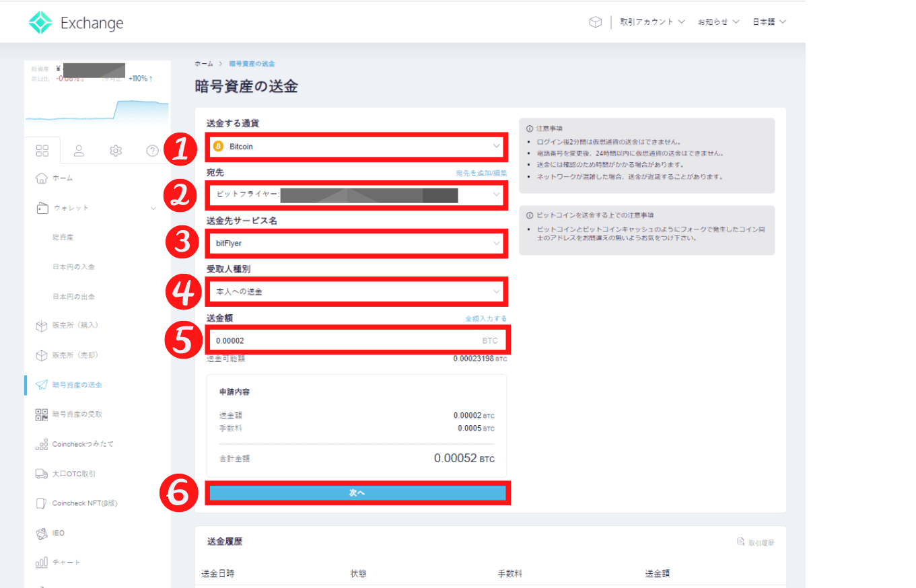916x588 pixels.
Task: Click the paper plane send icon
Action: tap(42, 385)
